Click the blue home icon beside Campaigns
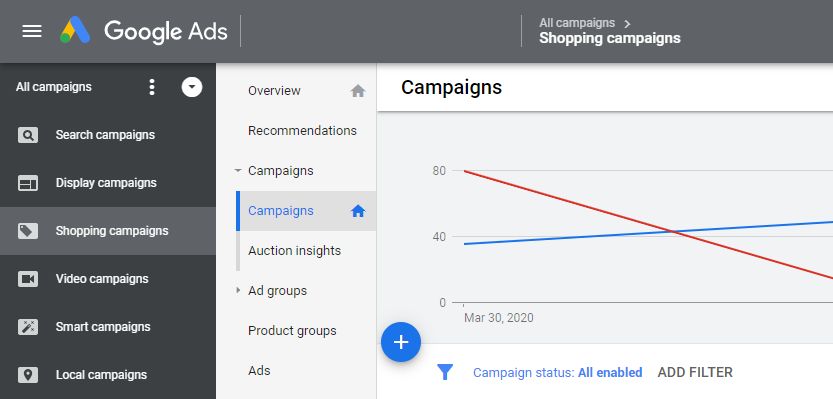The height and width of the screenshot is (399, 833). pyautogui.click(x=358, y=211)
